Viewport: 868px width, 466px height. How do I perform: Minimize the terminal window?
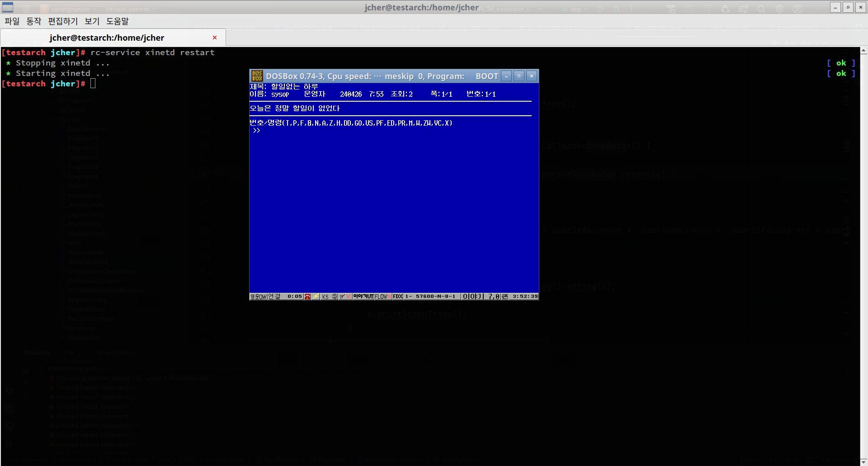pyautogui.click(x=835, y=7)
